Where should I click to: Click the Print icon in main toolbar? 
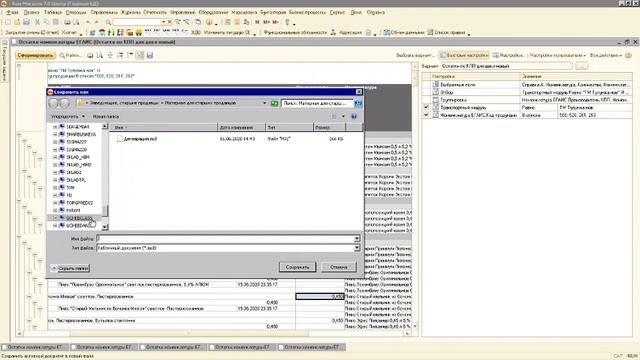67,22
